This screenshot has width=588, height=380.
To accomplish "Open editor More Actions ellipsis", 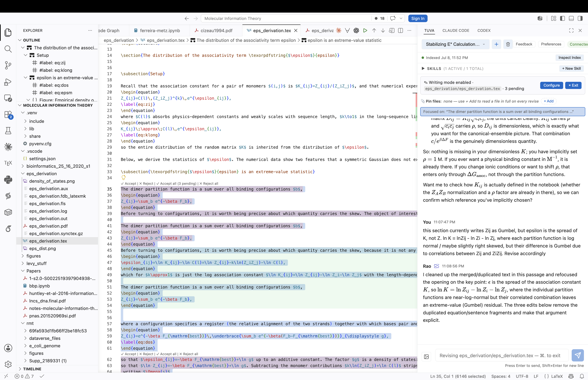I will tap(409, 31).
